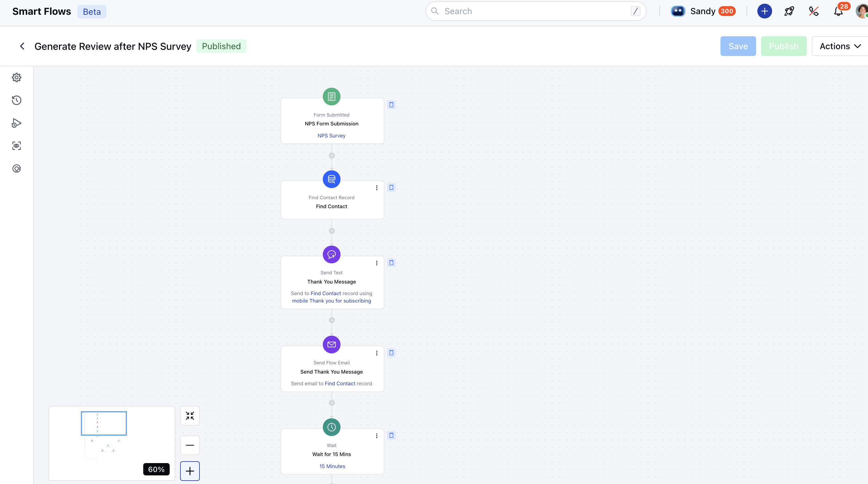Click the Save button

pyautogui.click(x=738, y=46)
